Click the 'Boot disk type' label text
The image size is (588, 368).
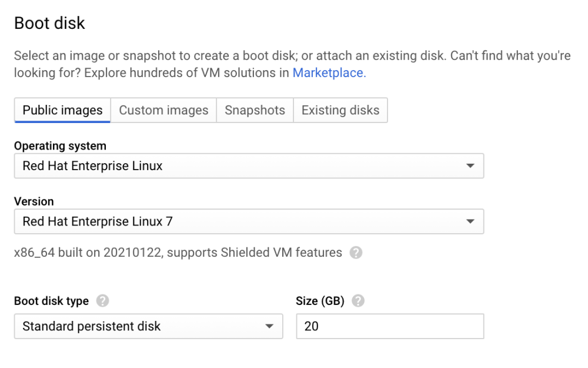pyautogui.click(x=51, y=301)
